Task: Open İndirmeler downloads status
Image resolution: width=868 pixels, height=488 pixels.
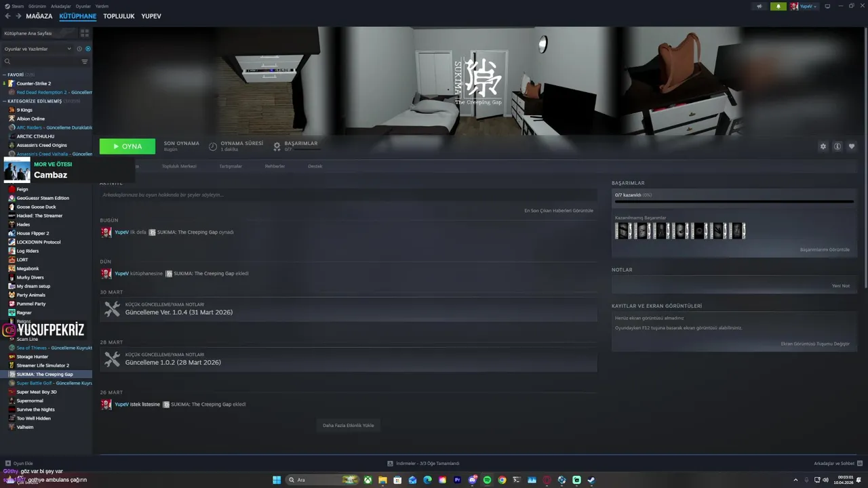Action: (423, 464)
